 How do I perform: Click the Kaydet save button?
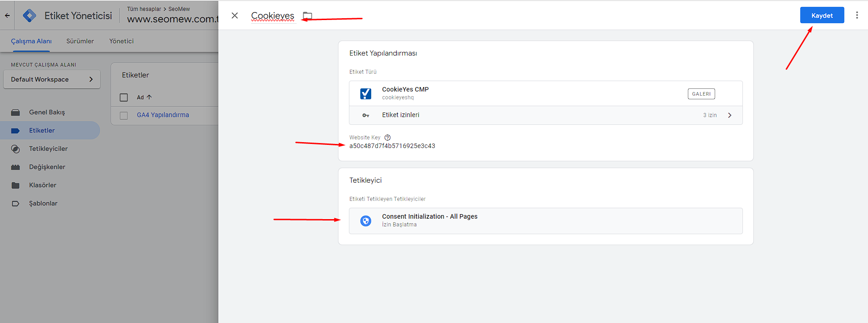(x=822, y=15)
